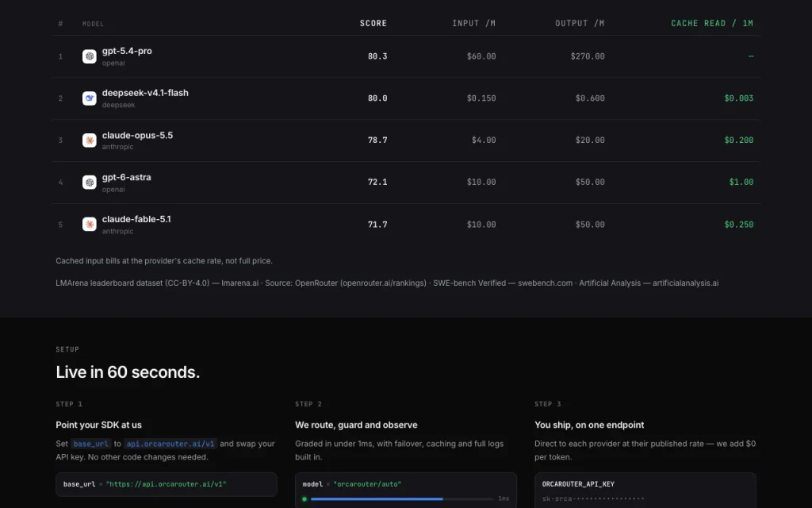
Task: Sort table by SCORE column header
Action: 373,23
